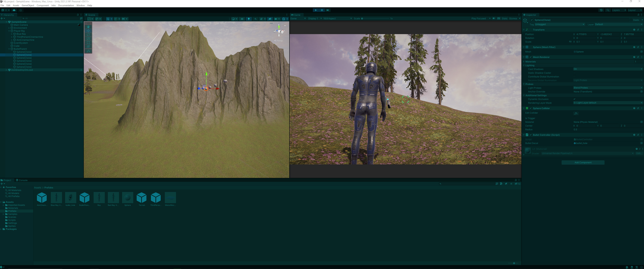Disable the Dynamic Occlusion checkbox
Image resolution: width=644 pixels, height=269 pixels.
pyautogui.click(x=574, y=99)
